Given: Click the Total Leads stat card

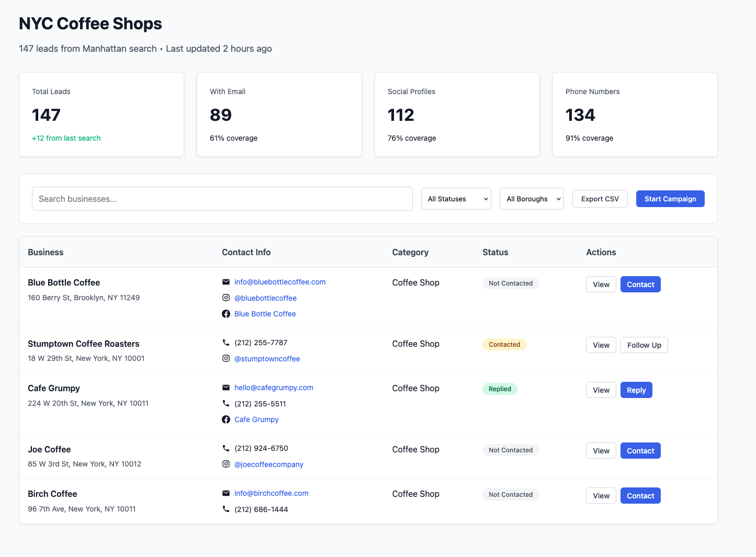Looking at the screenshot, I should click(x=101, y=115).
